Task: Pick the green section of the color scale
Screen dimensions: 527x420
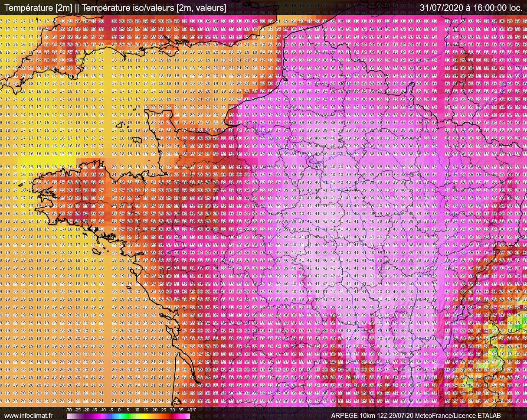Action: tap(128, 416)
